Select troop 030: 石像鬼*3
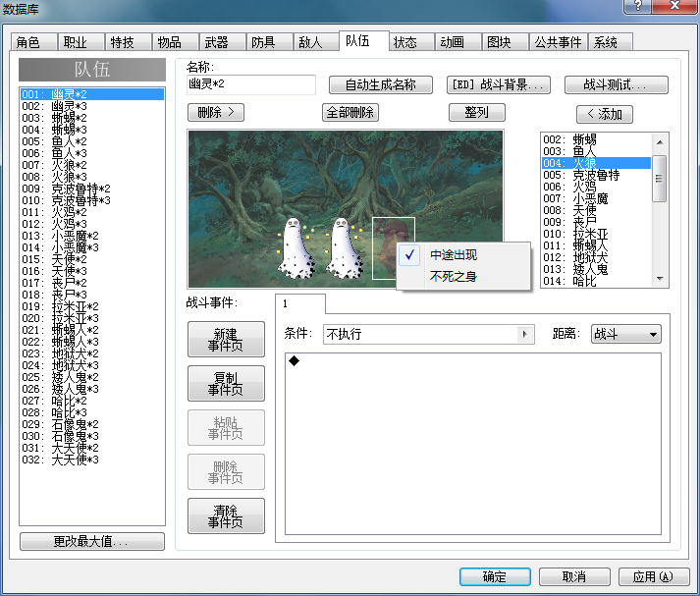 (92, 436)
